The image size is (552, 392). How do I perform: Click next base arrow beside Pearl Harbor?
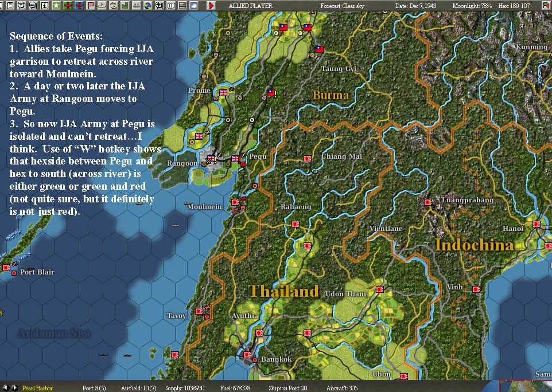point(14,388)
